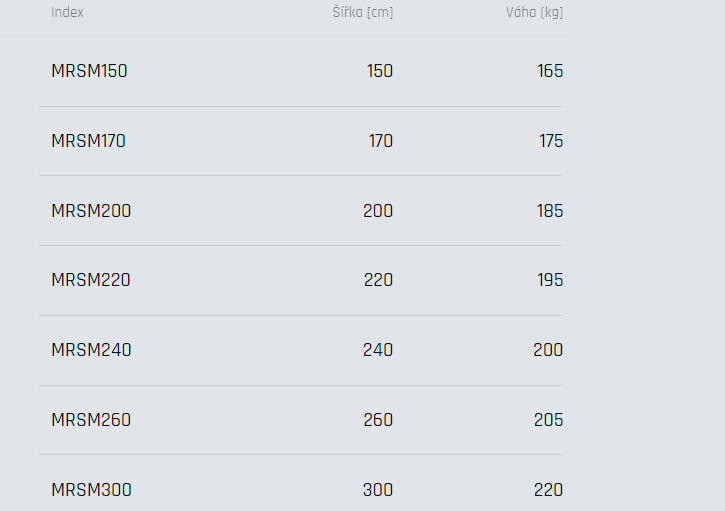
Task: Select the MRSM200 index cell
Action: coord(91,211)
